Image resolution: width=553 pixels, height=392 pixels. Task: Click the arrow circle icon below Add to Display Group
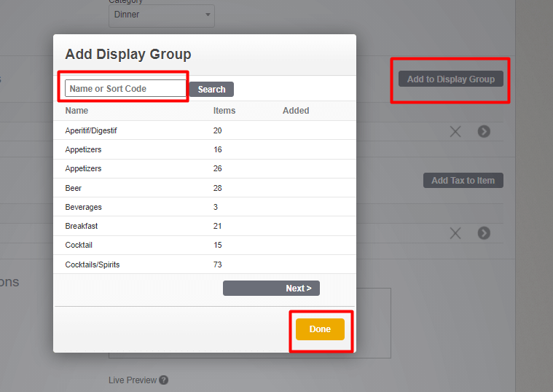484,131
